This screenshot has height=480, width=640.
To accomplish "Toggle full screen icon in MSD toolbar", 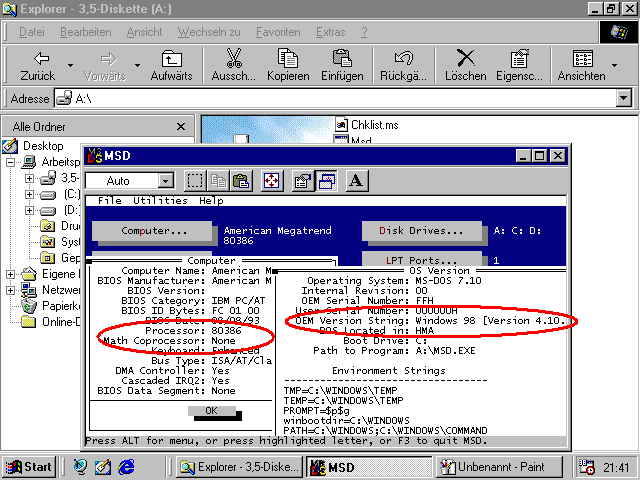I will (272, 181).
